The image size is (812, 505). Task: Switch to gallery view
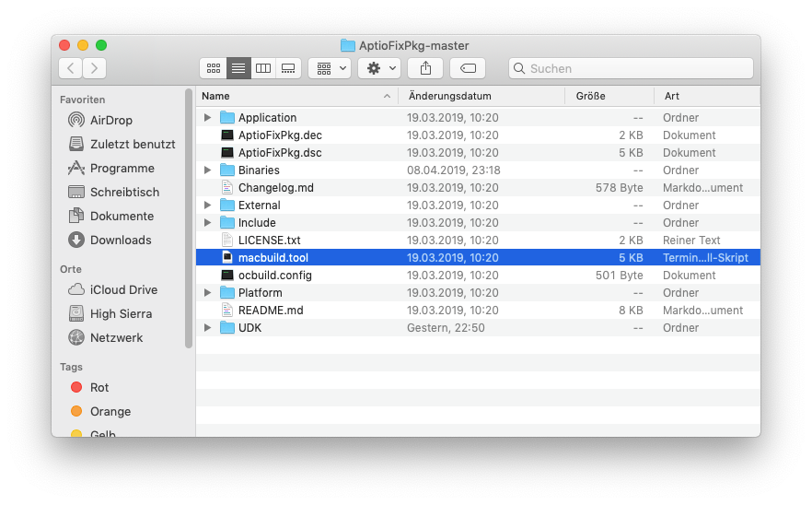(288, 68)
